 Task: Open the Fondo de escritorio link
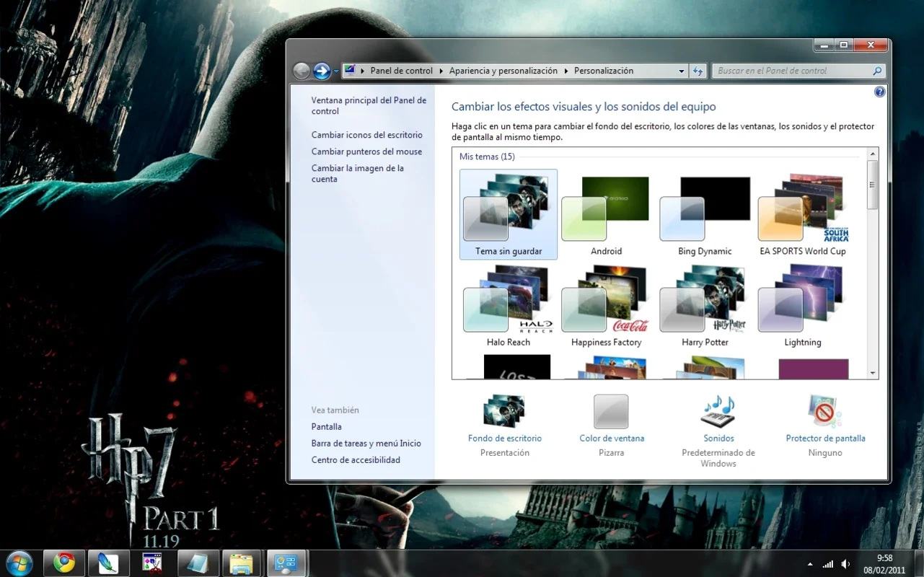[505, 439]
